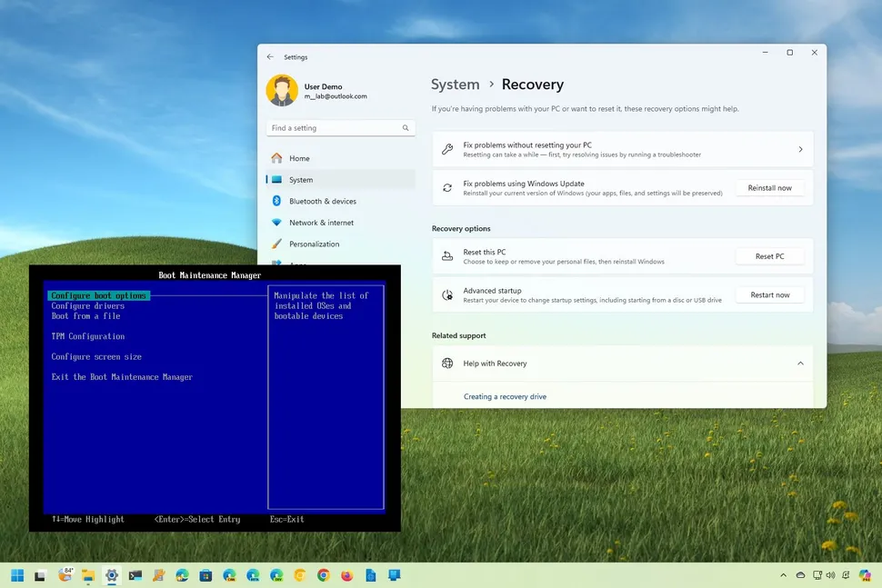This screenshot has width=882, height=588.
Task: Choose Boot from a file entry
Action: (x=85, y=316)
